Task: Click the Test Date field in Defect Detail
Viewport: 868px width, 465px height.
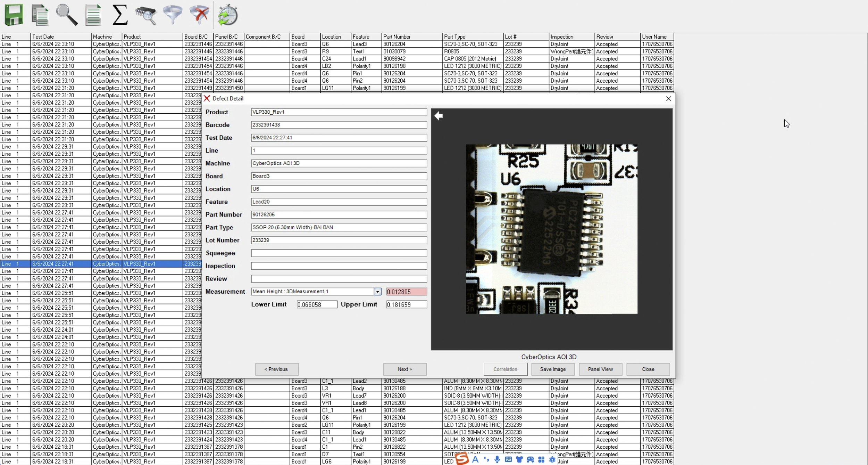Action: click(339, 138)
